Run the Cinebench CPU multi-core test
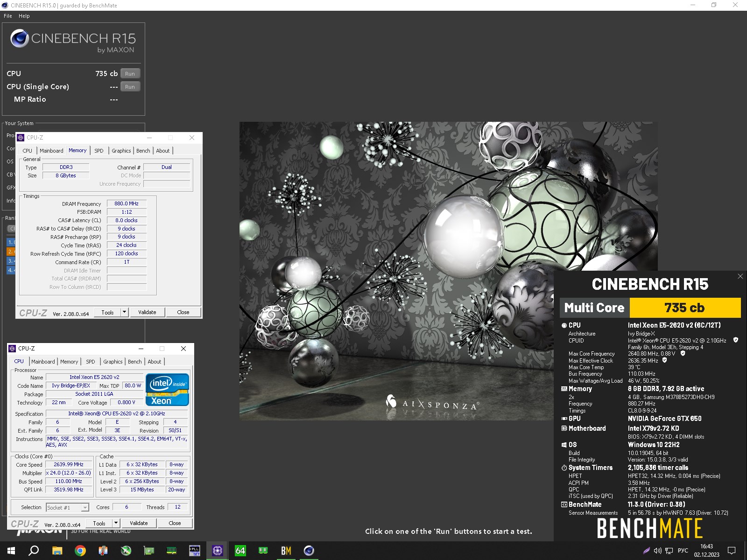Image resolution: width=747 pixels, height=560 pixels. (x=130, y=74)
